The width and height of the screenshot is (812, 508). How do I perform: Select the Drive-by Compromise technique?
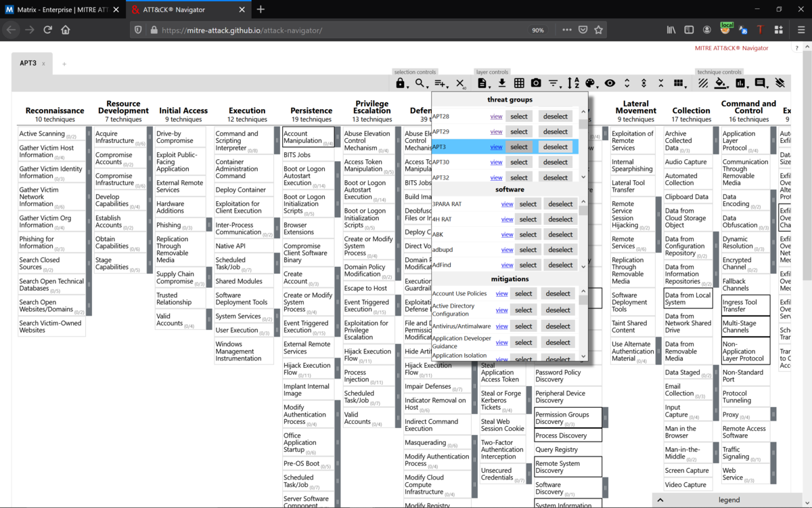(x=180, y=137)
